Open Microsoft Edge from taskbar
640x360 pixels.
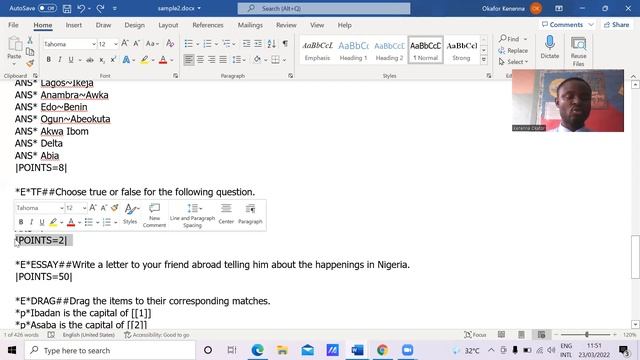(257, 350)
